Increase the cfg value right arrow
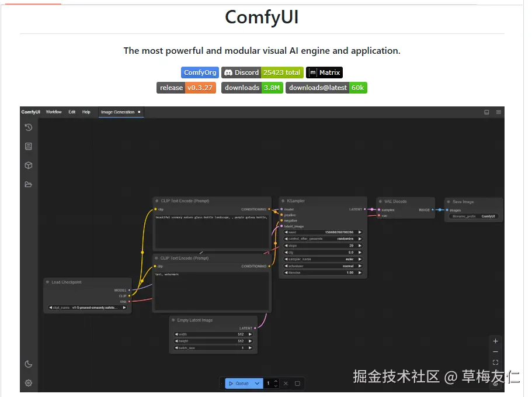 coord(360,253)
